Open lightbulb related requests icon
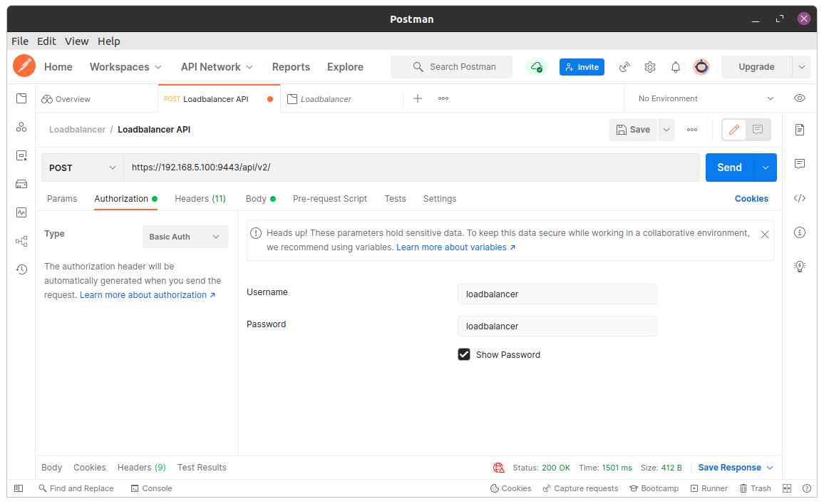Screen dimensions: 824x504 click(800, 267)
